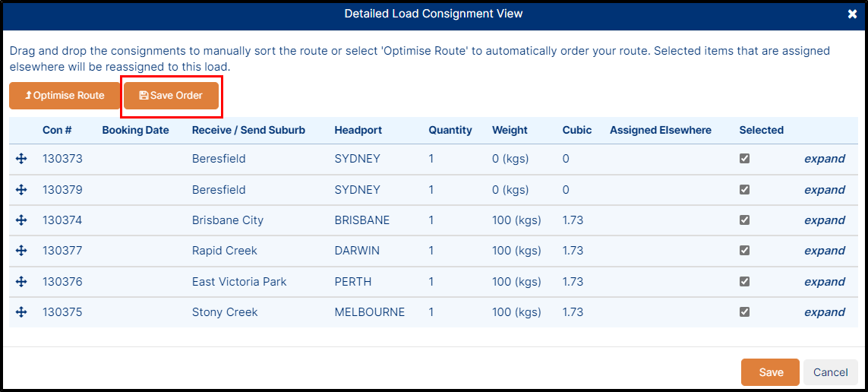868x392 pixels.
Task: Expand the 130379 Beresfield row
Action: click(x=825, y=190)
